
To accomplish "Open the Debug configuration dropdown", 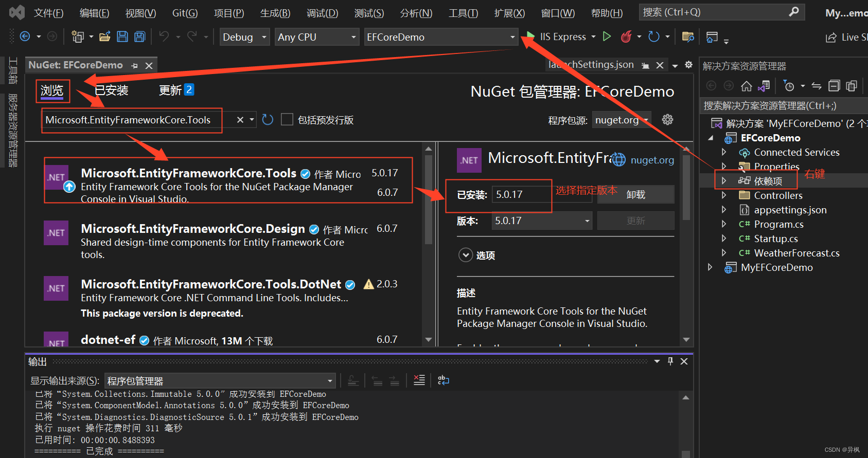I will 245,37.
